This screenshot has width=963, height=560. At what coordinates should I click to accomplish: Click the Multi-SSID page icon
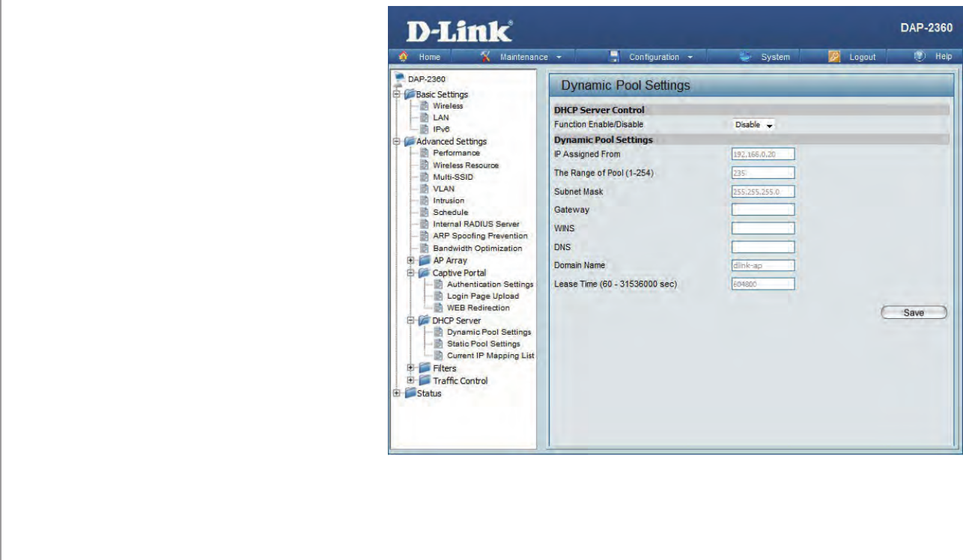pos(425,177)
